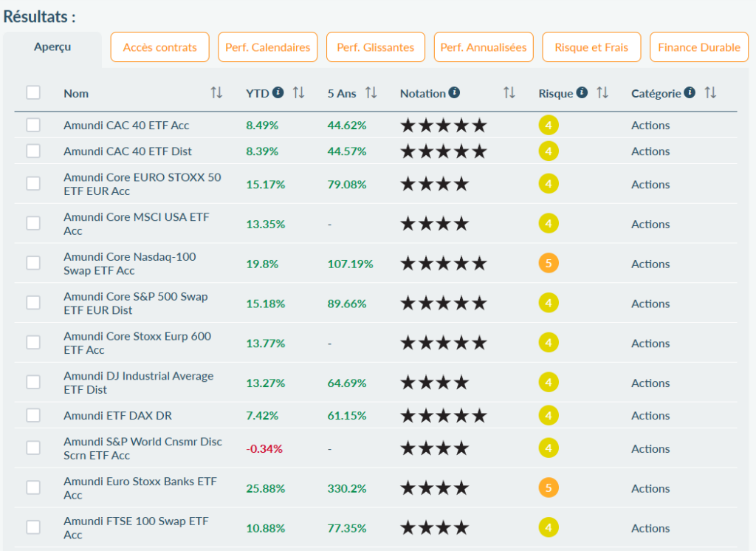Open fund Amundi Core Nasdaq-100 Swap ETF Acc
The image size is (756, 551).
click(x=130, y=264)
